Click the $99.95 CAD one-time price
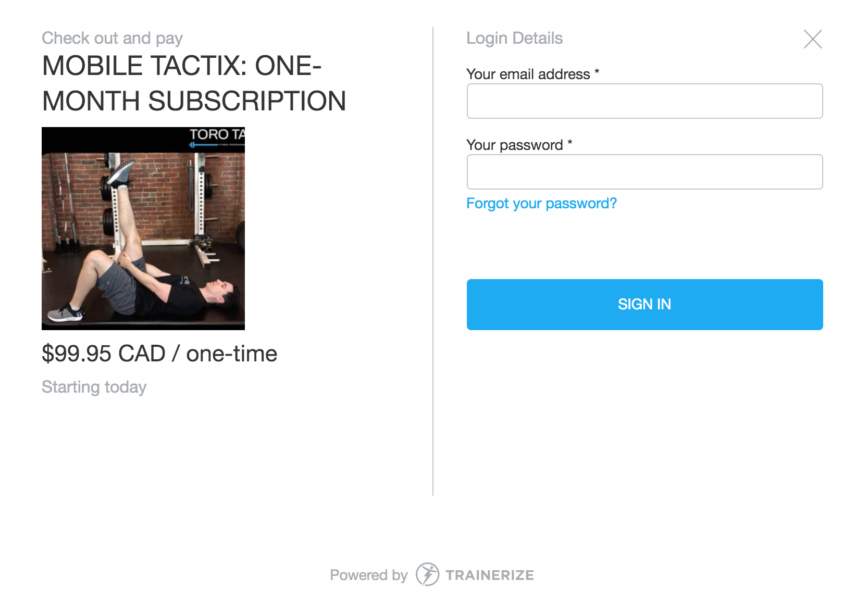The width and height of the screenshot is (868, 603). [x=159, y=354]
